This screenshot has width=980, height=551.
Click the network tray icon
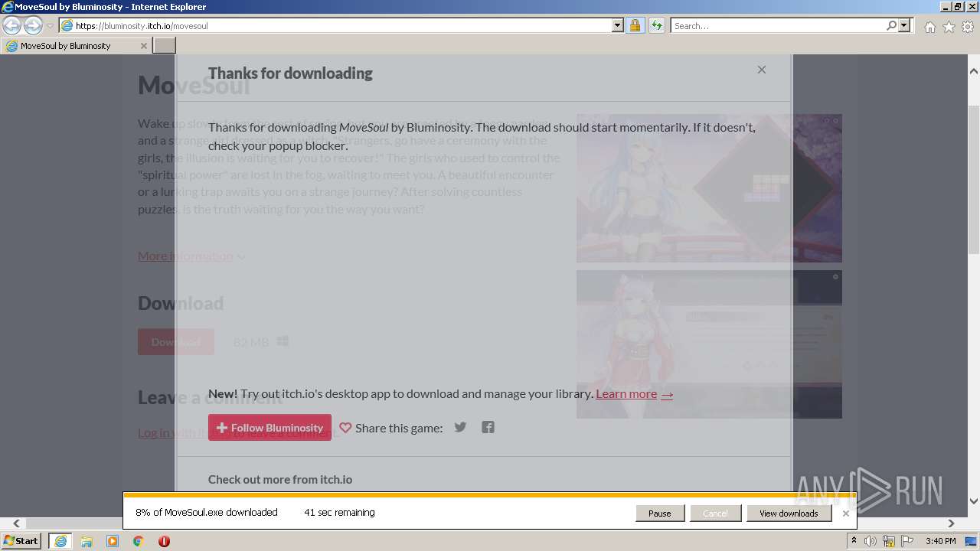point(889,541)
